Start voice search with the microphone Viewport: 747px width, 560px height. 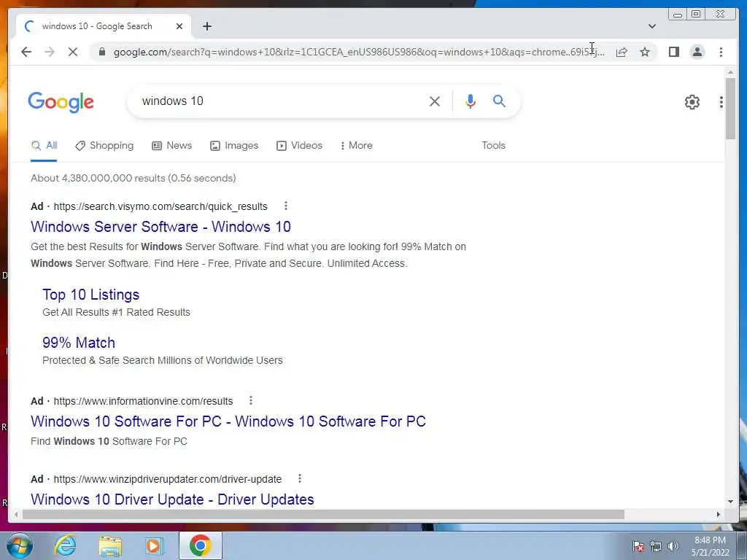coord(471,101)
